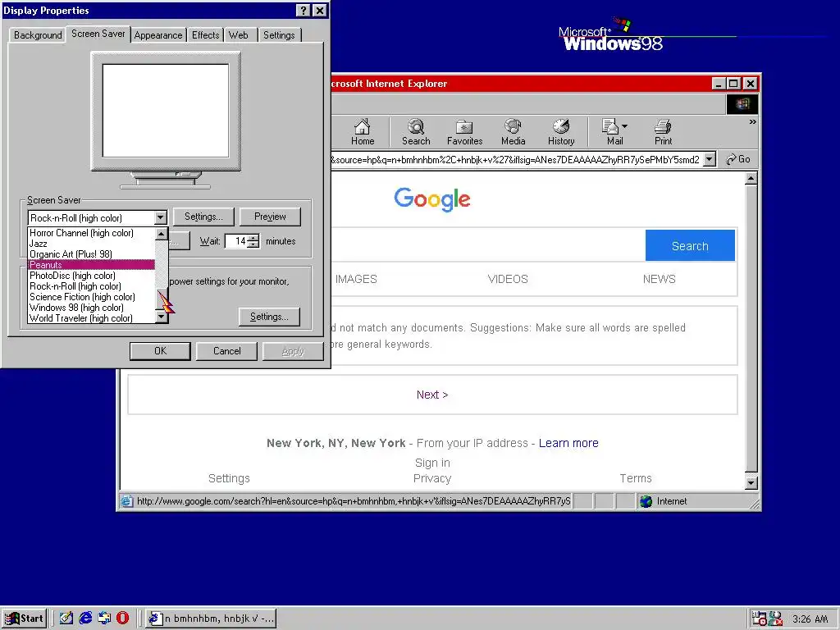This screenshot has height=630, width=840.
Task: Click the Internet zone globe in status bar
Action: pos(646,501)
